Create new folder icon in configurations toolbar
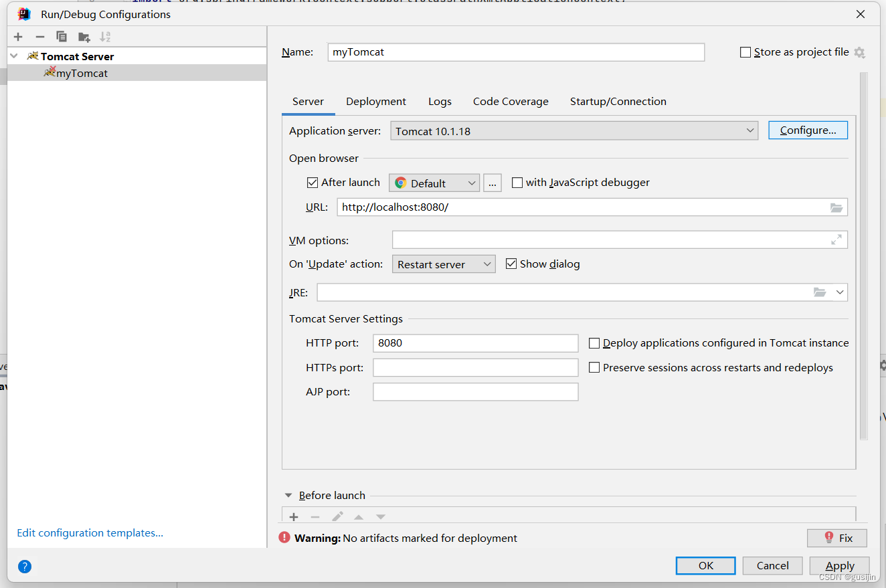Screen dimensions: 886x588 tap(84, 37)
